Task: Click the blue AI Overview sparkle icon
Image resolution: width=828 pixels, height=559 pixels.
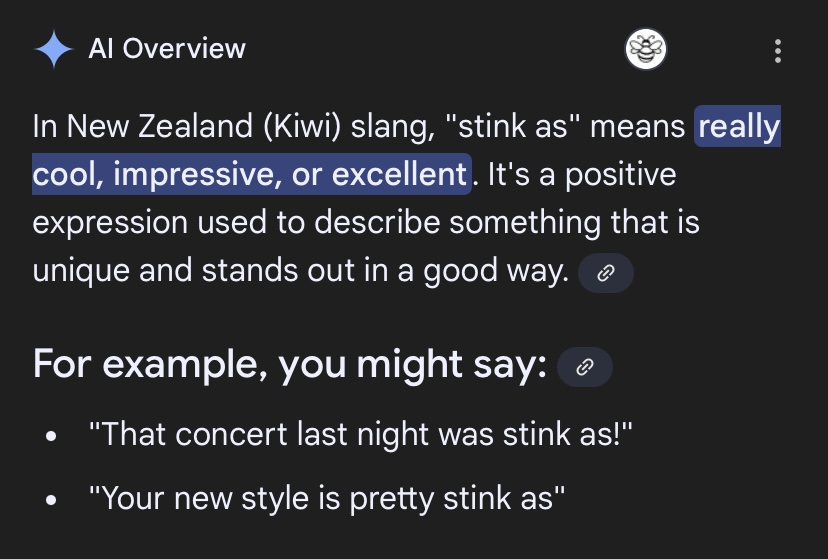Action: (x=53, y=49)
